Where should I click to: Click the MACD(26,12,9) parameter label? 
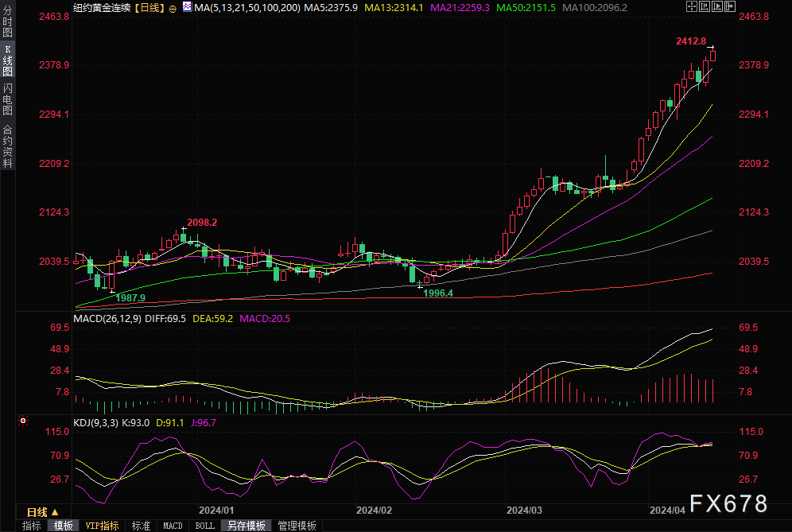[x=107, y=319]
